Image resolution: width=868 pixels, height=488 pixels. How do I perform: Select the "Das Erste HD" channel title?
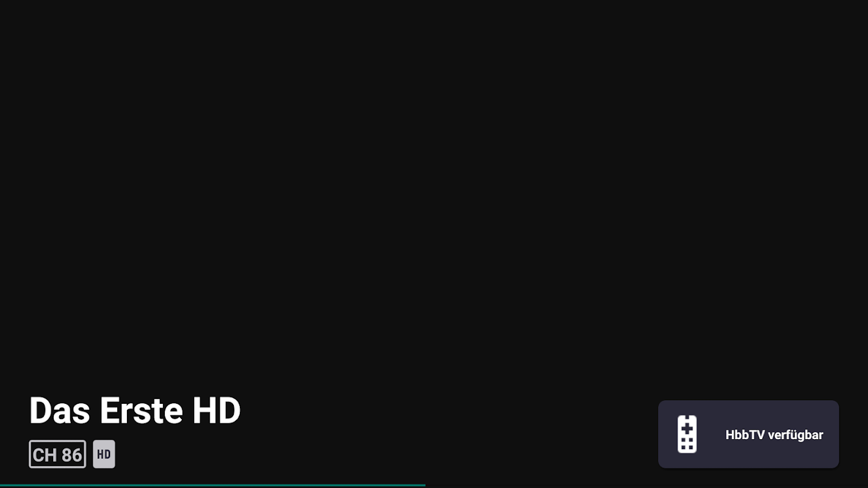click(135, 411)
